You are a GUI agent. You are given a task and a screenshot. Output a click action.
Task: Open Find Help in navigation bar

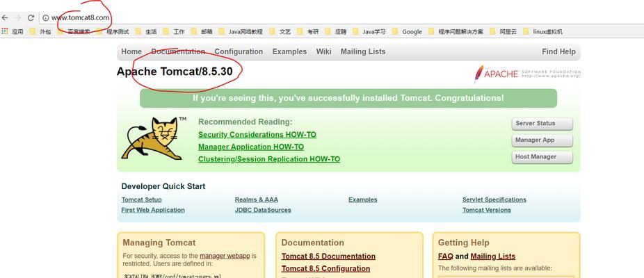(x=558, y=51)
